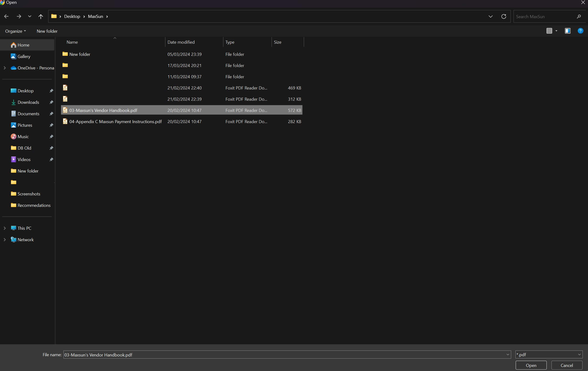The image size is (588, 371).
Task: Click the search magnifier icon
Action: (579, 16)
